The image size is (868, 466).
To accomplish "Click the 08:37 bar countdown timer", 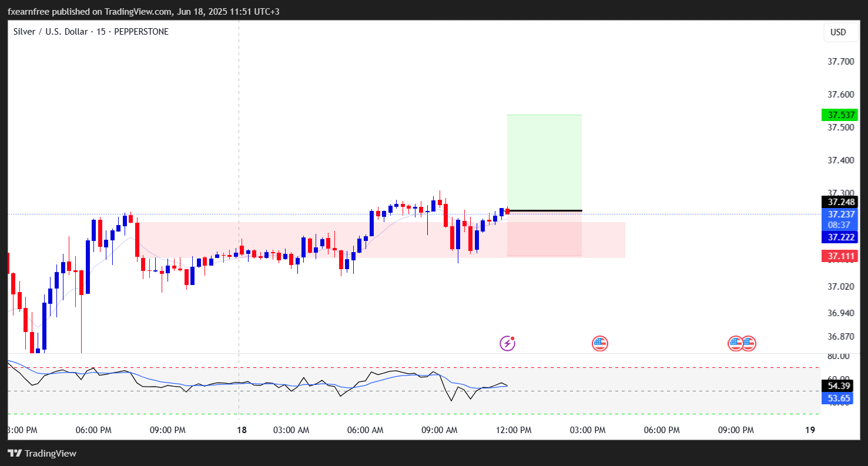I will pos(839,225).
